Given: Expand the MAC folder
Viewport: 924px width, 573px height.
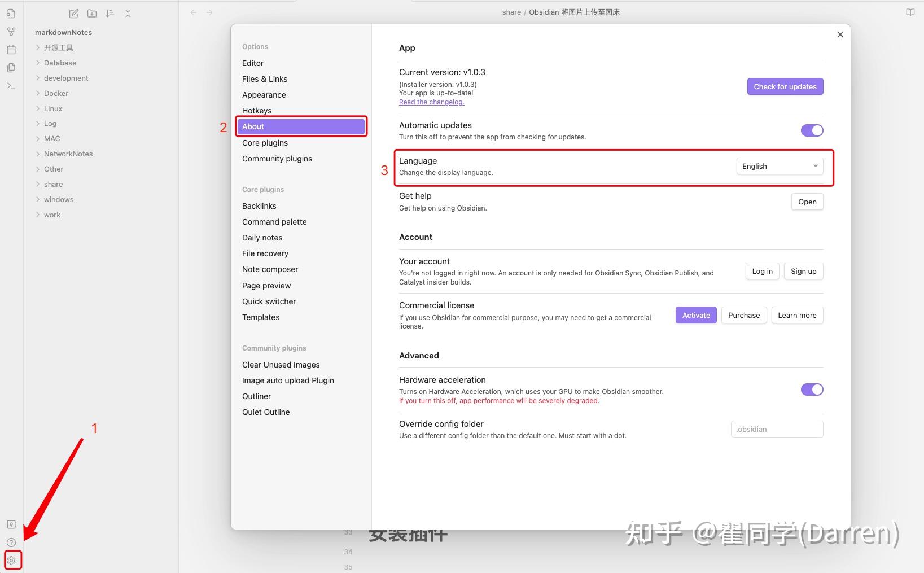Looking at the screenshot, I should [x=52, y=138].
